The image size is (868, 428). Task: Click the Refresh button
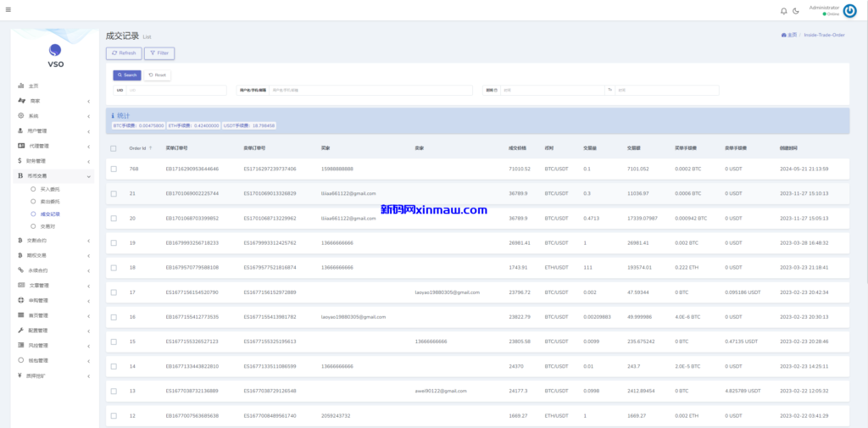coord(124,53)
